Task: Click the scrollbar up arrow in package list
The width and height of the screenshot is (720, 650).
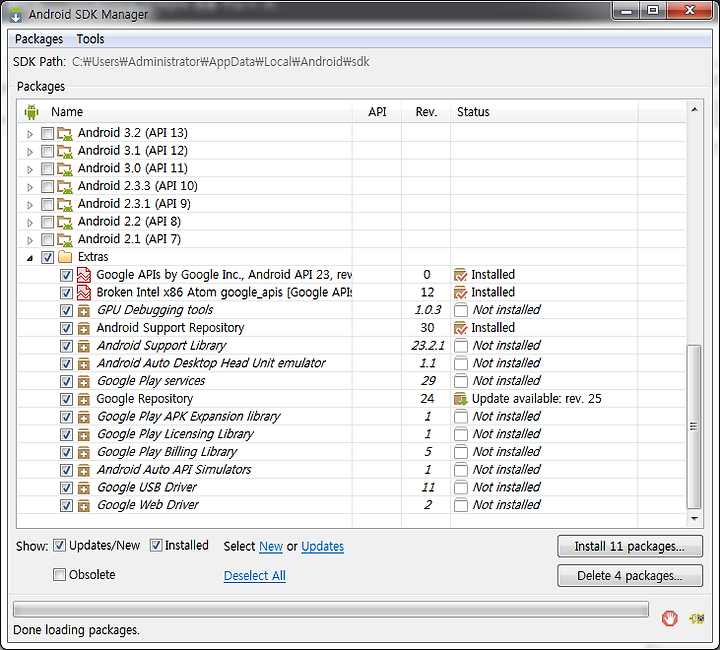Action: click(x=694, y=110)
